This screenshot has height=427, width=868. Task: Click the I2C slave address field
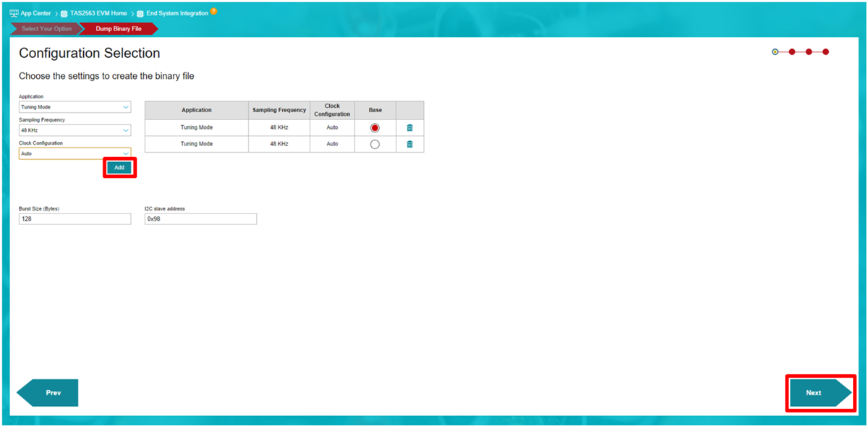200,219
